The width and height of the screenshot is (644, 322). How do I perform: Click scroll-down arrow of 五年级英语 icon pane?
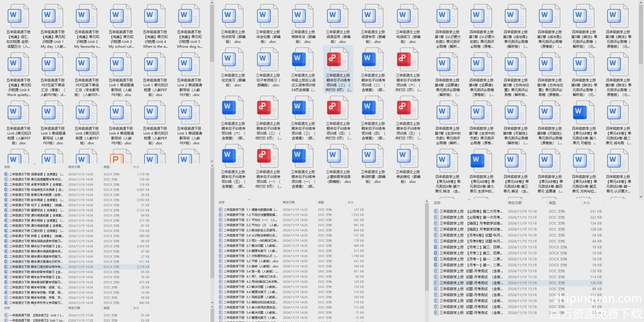pos(212,161)
